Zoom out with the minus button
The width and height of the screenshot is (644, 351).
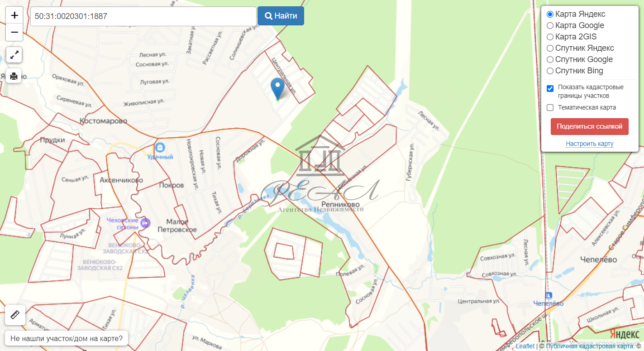(x=14, y=33)
